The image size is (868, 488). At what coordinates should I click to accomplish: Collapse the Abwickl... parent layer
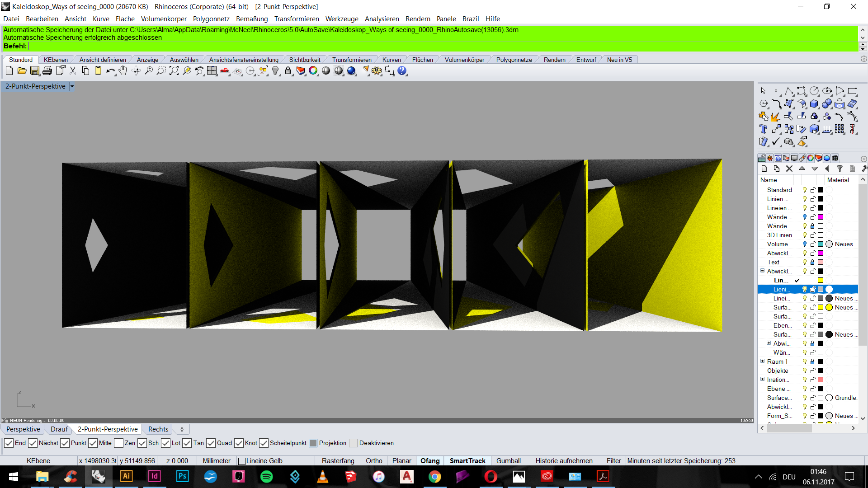coord(763,271)
